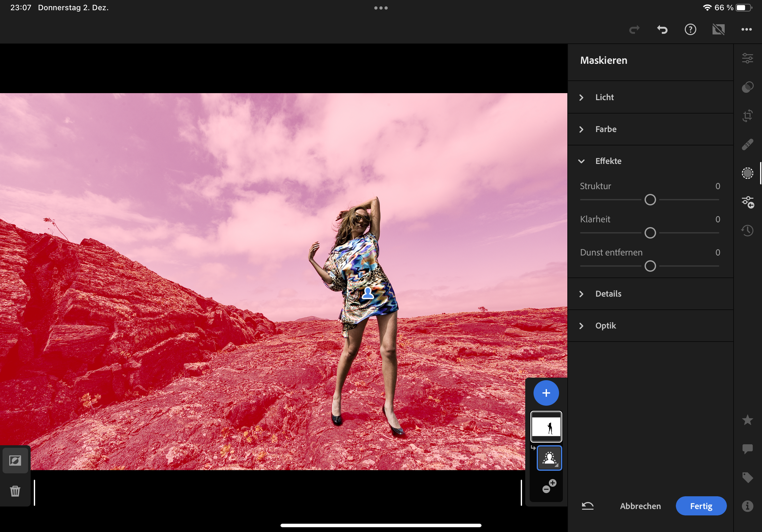Select the healing brush tool

tap(747, 144)
